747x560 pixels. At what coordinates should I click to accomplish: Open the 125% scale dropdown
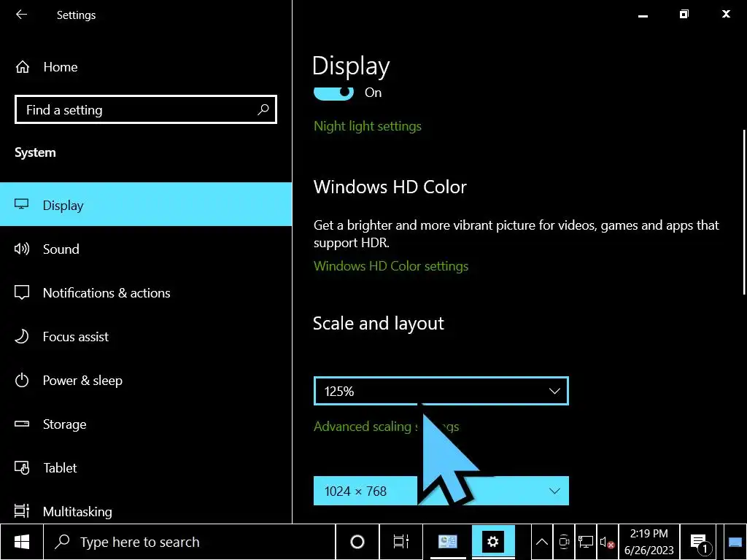click(441, 391)
